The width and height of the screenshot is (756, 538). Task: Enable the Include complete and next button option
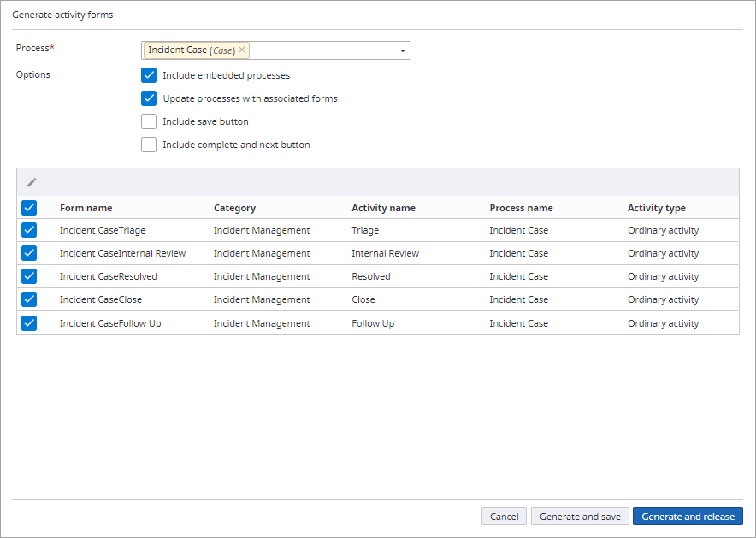[x=149, y=144]
